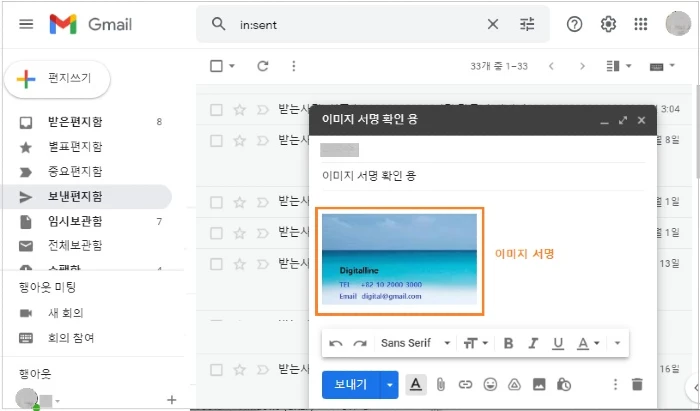This screenshot has height=411, width=700.
Task: Open the Google apps grid
Action: (x=641, y=24)
